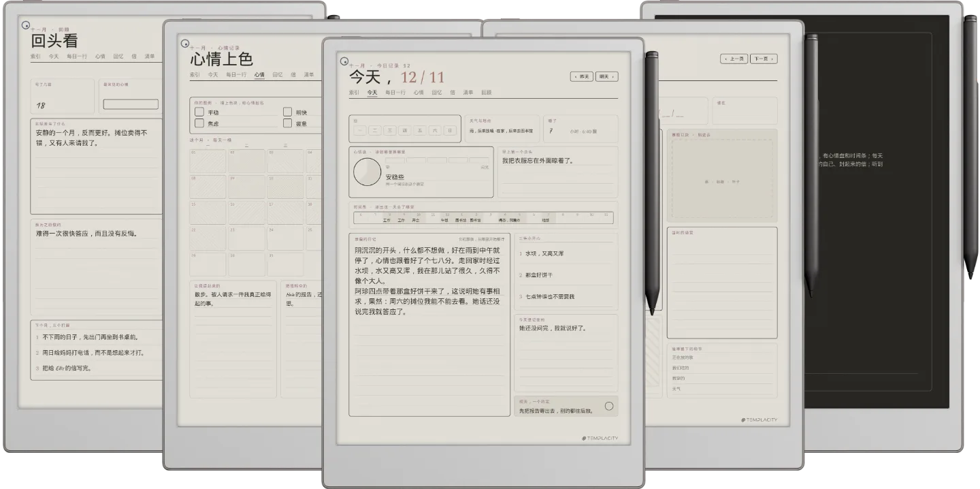
Task: Tap the mood circle next to 安稳些
Action: click(x=367, y=172)
